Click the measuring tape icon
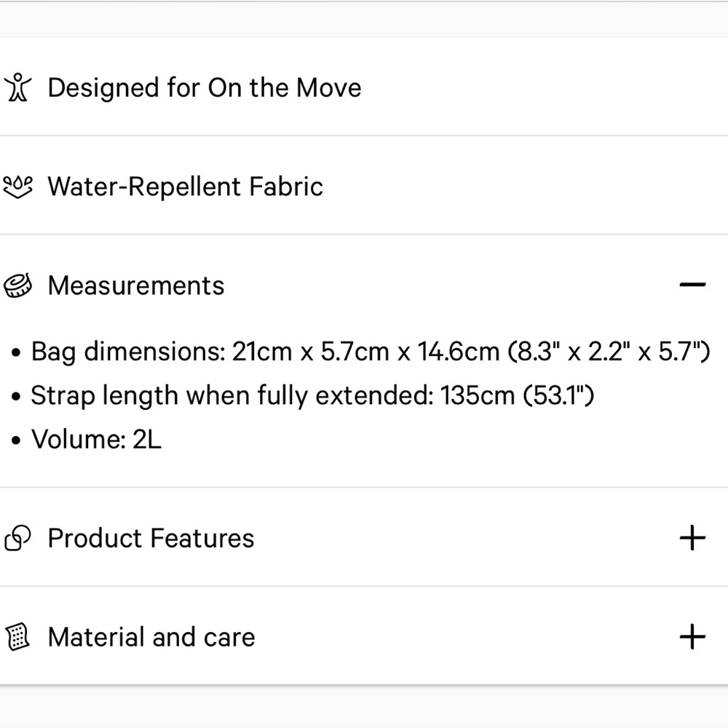The image size is (728, 728). click(18, 285)
